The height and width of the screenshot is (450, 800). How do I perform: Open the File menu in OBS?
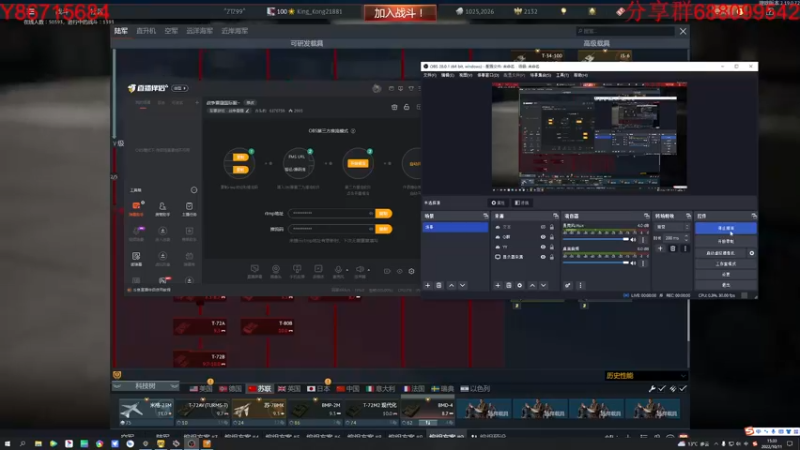430,75
